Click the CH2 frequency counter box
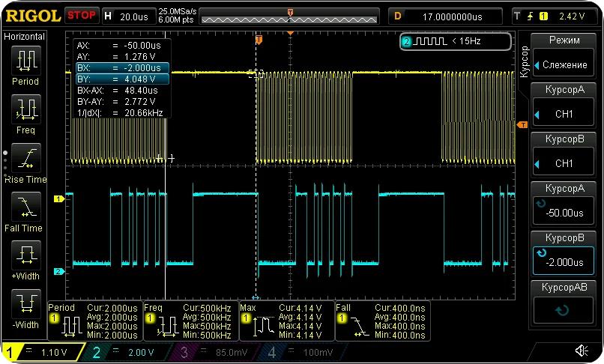 pyautogui.click(x=456, y=41)
